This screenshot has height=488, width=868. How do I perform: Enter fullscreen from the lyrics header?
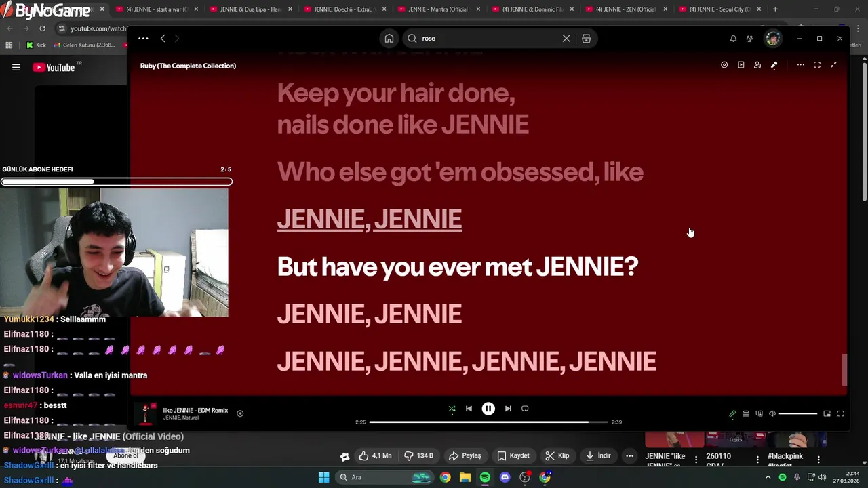coord(817,65)
